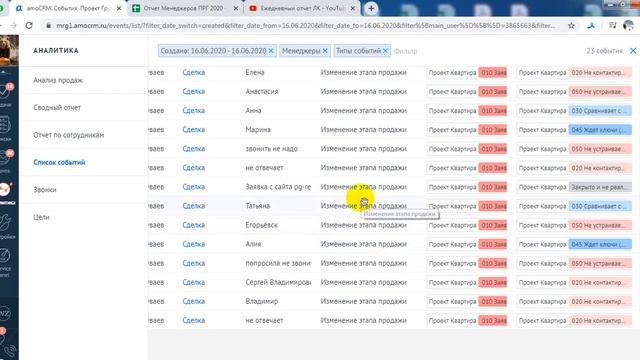Image resolution: width=640 pixels, height=360 pixels.
Task: Open Отчет по сотрудникам in the analytics menu
Action: coord(69,135)
